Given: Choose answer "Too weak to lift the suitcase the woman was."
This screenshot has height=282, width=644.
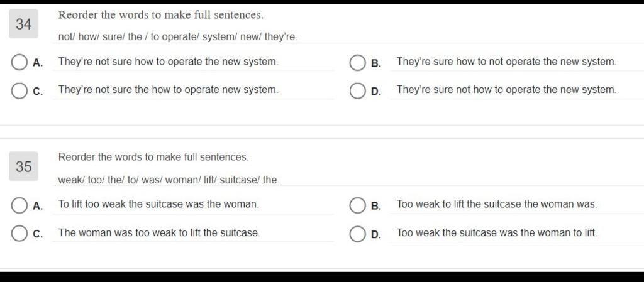Looking at the screenshot, I should 497,204.
